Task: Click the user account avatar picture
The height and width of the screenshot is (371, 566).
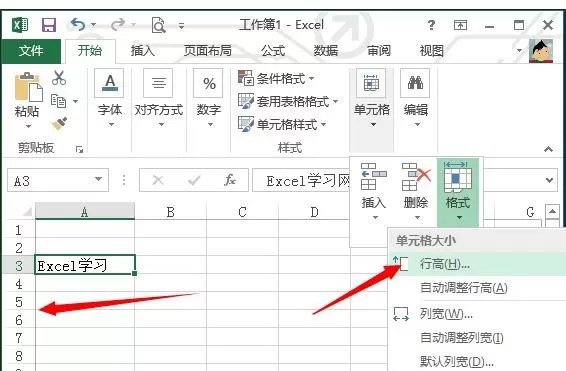Action: tap(541, 51)
